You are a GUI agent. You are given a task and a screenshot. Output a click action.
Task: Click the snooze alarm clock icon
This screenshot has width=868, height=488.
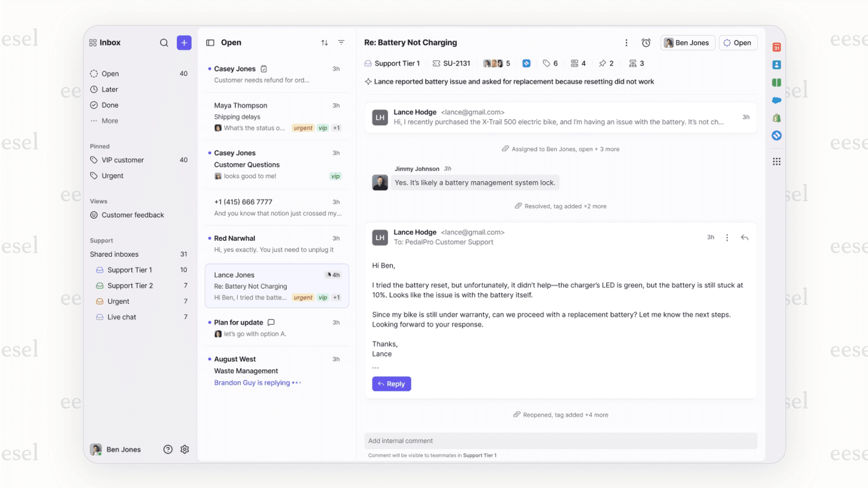click(646, 43)
